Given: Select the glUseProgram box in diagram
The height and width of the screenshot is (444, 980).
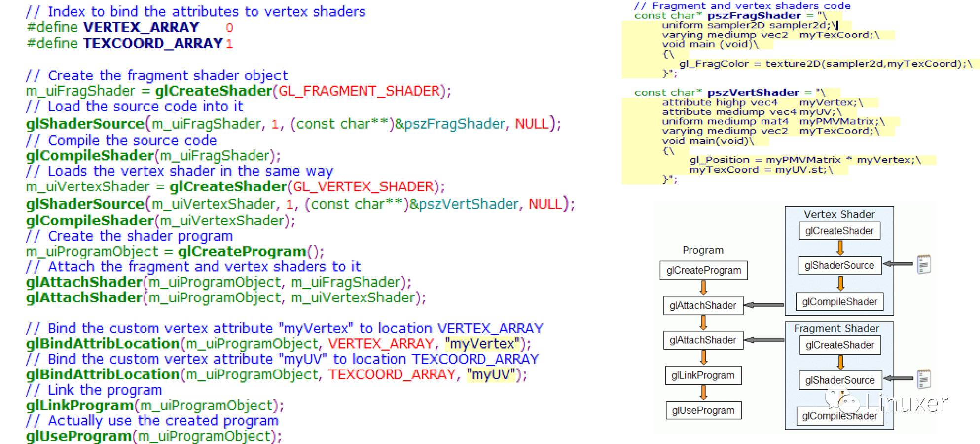Looking at the screenshot, I should click(x=703, y=410).
